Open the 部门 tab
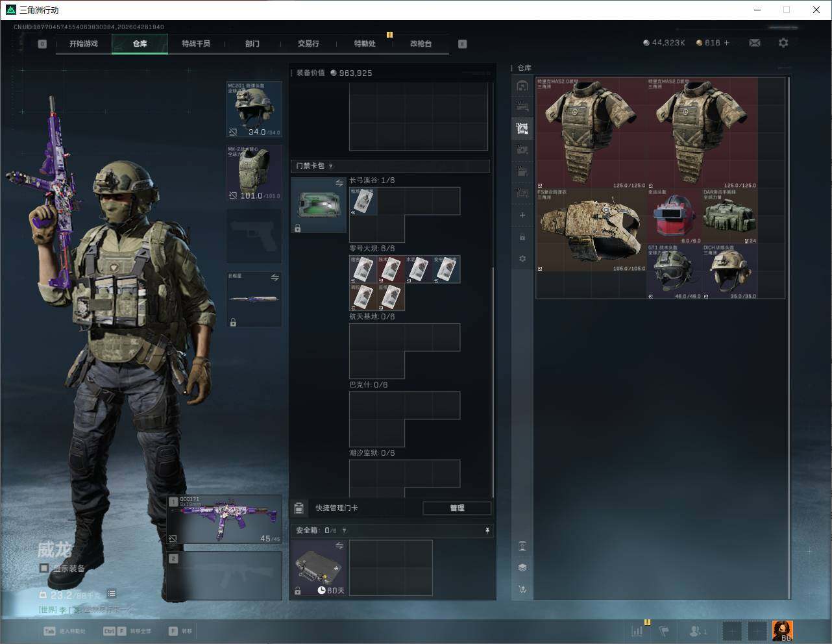 (x=252, y=43)
